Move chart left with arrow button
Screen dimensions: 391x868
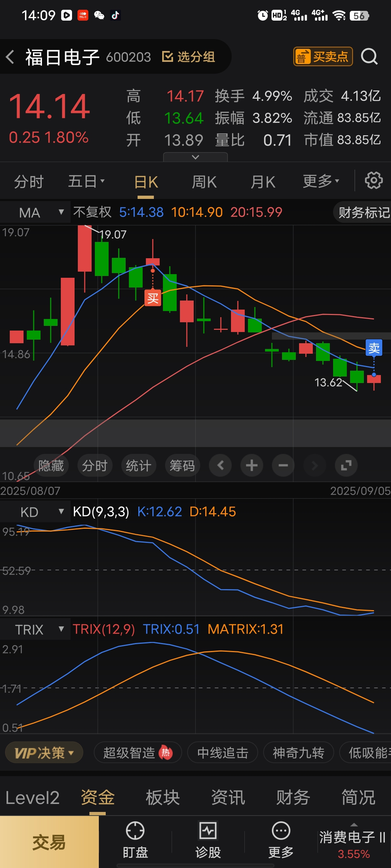220,465
